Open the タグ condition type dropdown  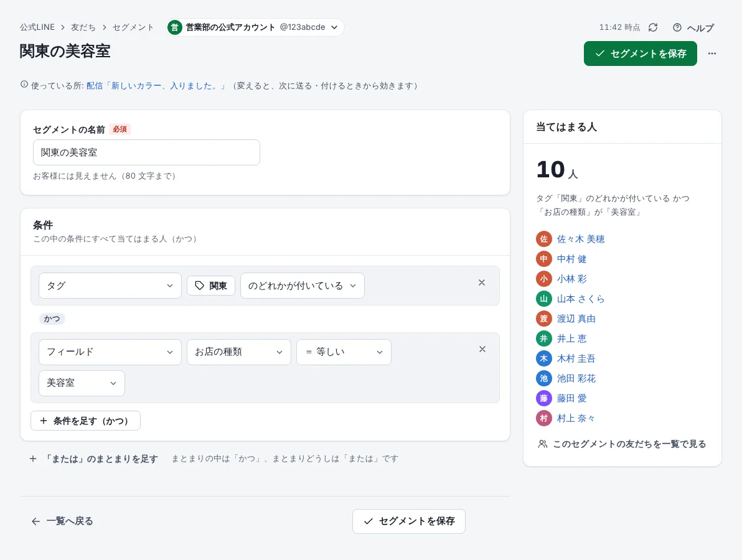tap(110, 286)
